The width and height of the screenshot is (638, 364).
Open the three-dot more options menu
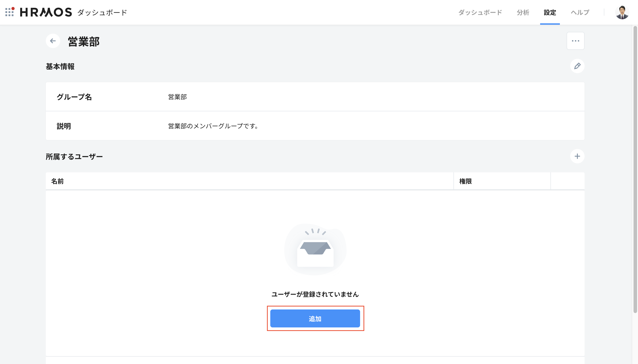[x=575, y=41]
